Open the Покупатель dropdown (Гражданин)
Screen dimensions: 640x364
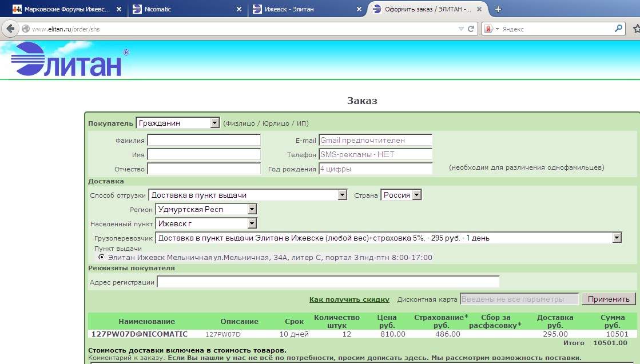pyautogui.click(x=178, y=123)
